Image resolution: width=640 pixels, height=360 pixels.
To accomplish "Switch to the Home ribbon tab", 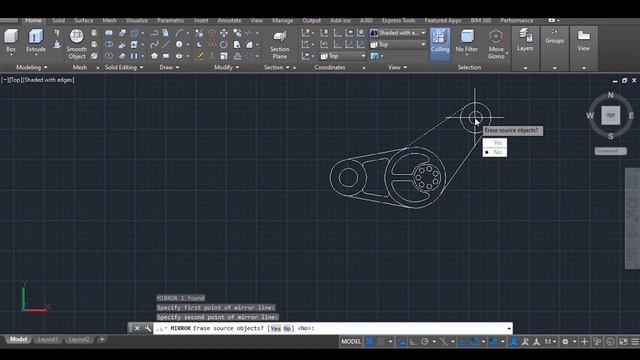I will click(33, 20).
